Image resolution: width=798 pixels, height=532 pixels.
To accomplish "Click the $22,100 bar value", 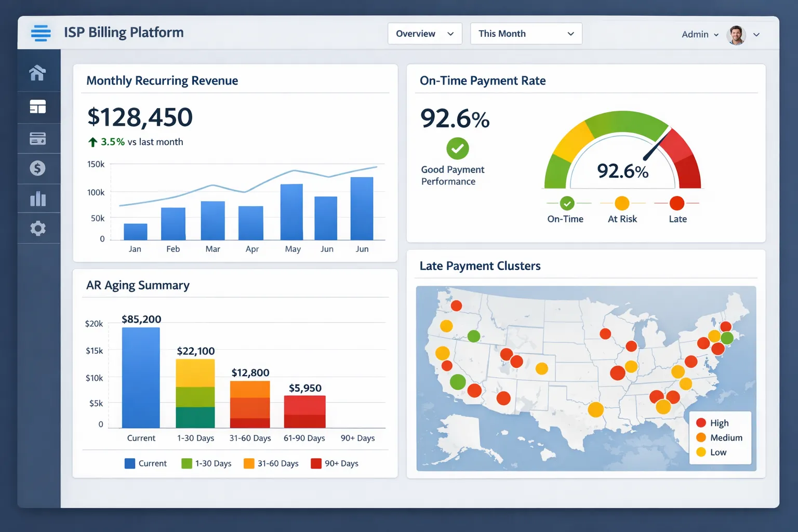I will point(196,351).
